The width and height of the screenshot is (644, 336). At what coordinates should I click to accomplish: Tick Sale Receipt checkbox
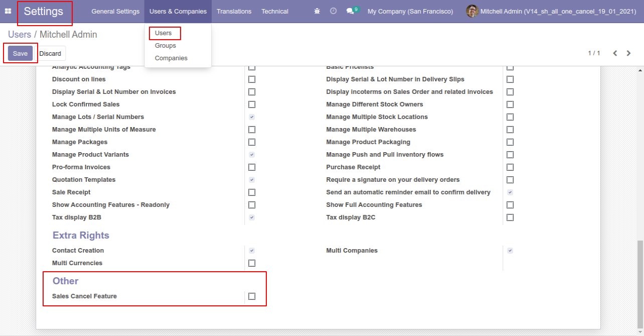252,192
